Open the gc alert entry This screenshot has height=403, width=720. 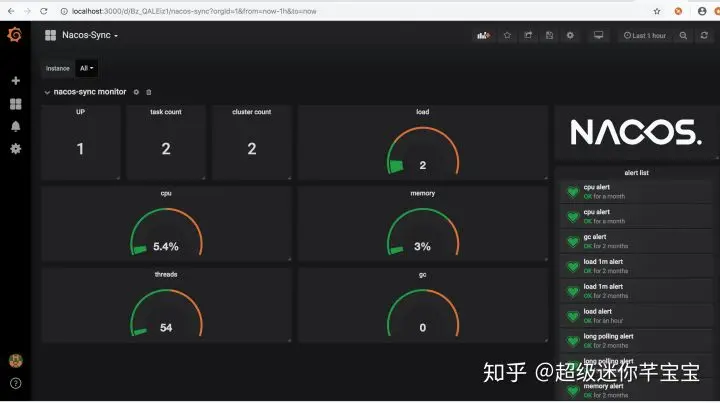tap(636, 241)
